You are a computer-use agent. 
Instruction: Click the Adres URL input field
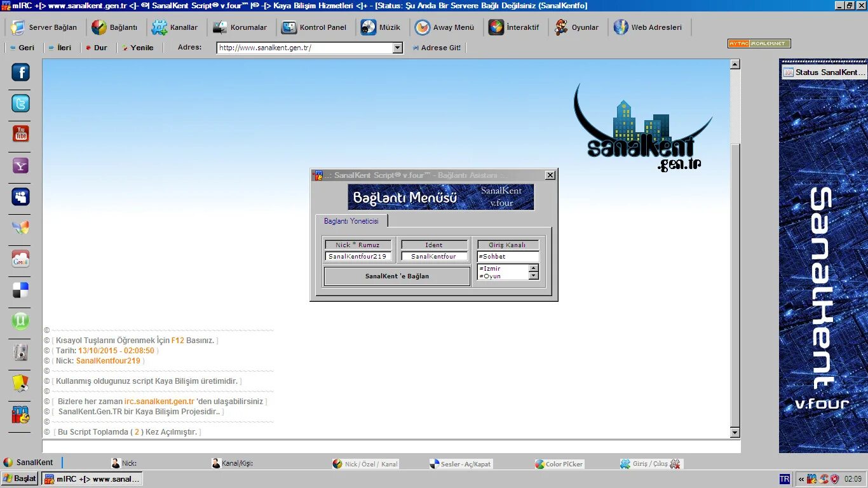click(304, 48)
